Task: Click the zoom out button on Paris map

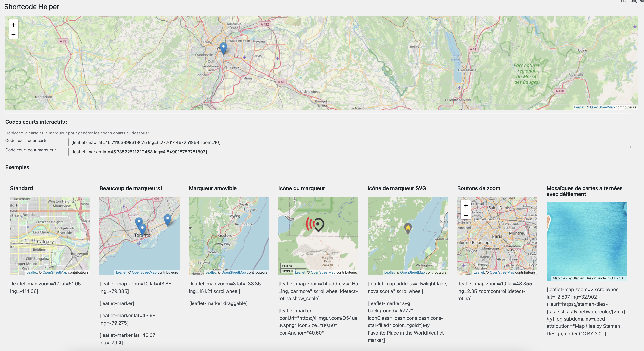Action: pyautogui.click(x=465, y=215)
